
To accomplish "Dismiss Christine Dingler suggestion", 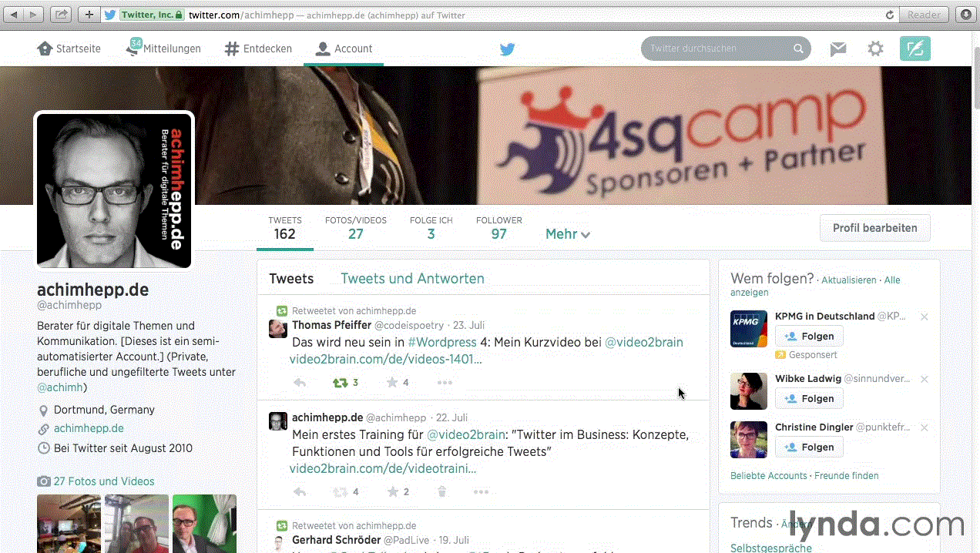I will click(x=925, y=428).
